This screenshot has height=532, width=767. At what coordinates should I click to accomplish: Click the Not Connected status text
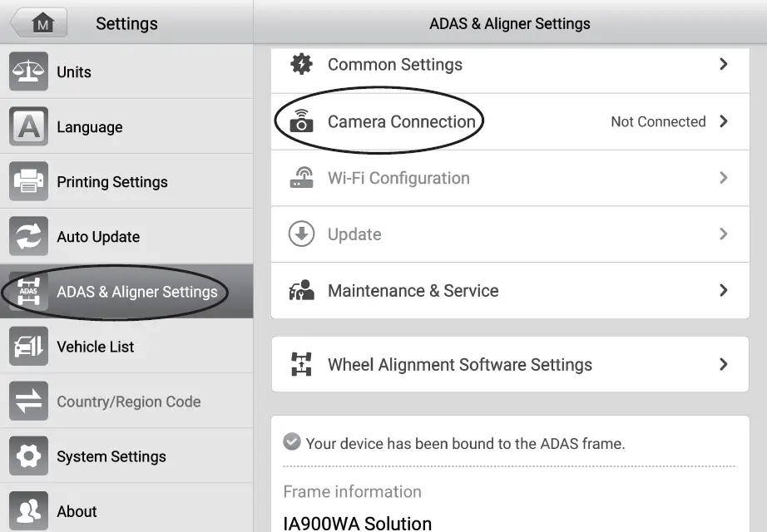tap(658, 121)
